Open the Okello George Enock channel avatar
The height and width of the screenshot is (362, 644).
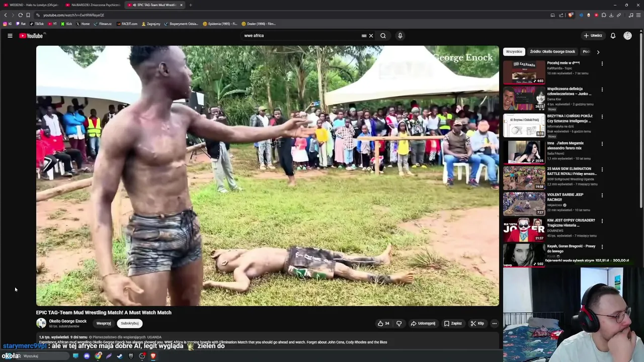point(41,323)
